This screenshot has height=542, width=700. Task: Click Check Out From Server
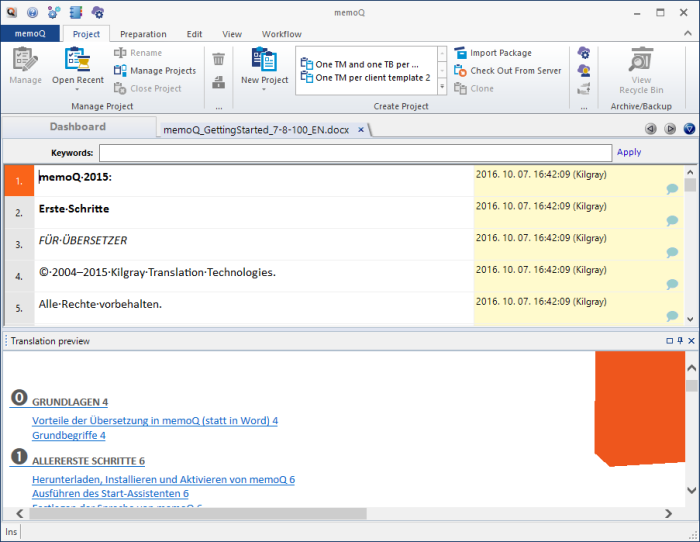pyautogui.click(x=515, y=70)
